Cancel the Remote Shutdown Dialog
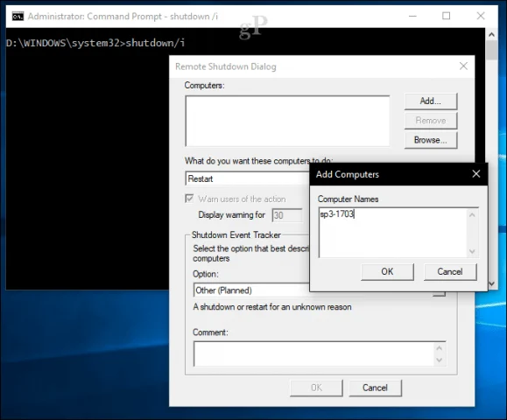Screen dimensions: 507x420 375,388
